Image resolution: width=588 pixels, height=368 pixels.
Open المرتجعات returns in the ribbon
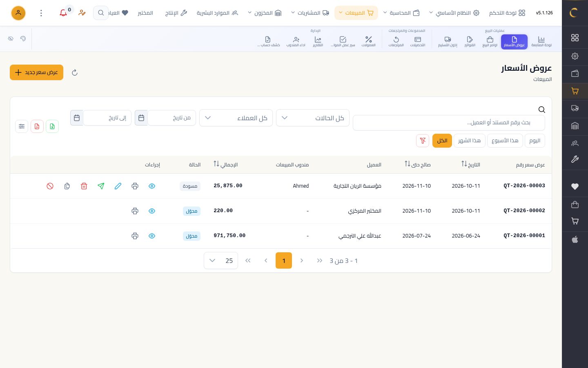pyautogui.click(x=396, y=42)
